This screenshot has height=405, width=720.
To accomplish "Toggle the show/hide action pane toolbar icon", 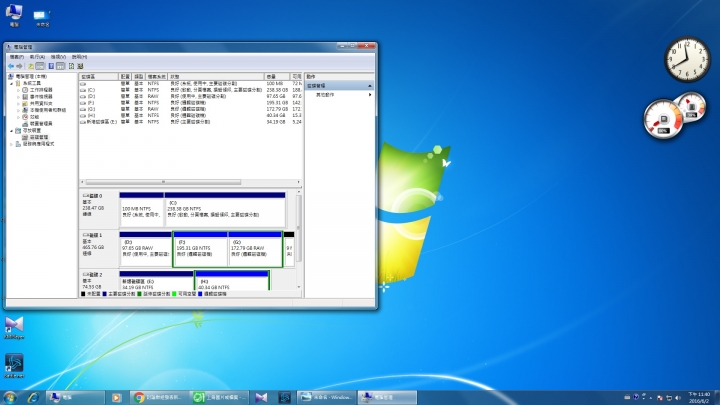I will click(x=61, y=67).
